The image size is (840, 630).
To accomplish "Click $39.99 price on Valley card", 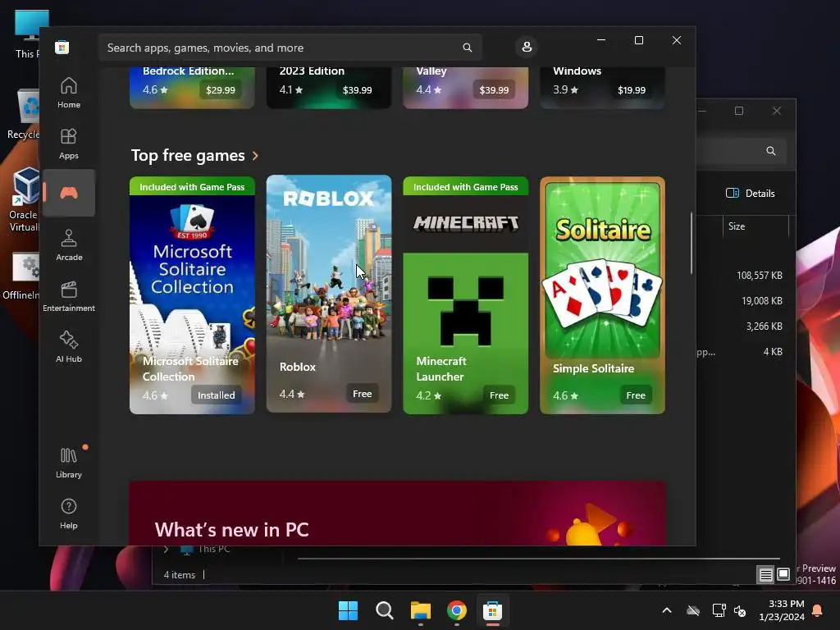I will (x=494, y=90).
